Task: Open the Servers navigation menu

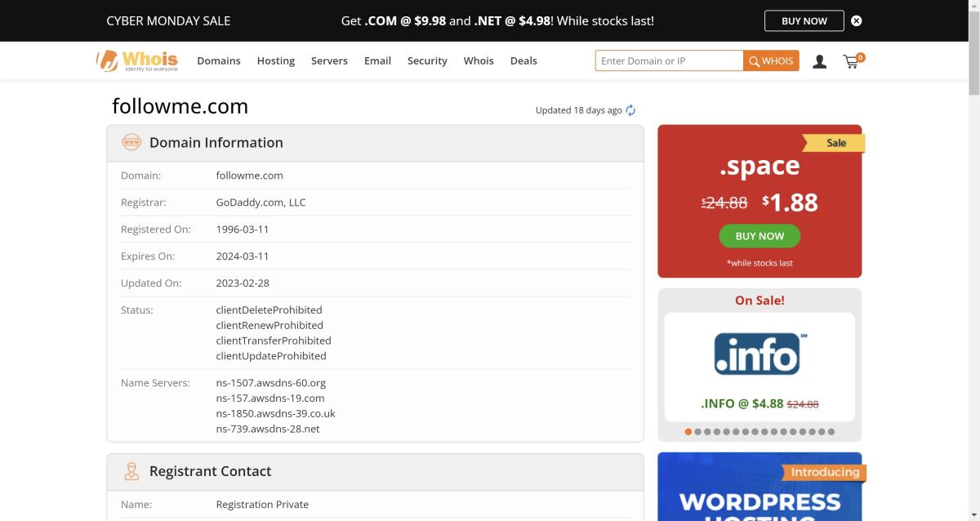Action: point(329,61)
